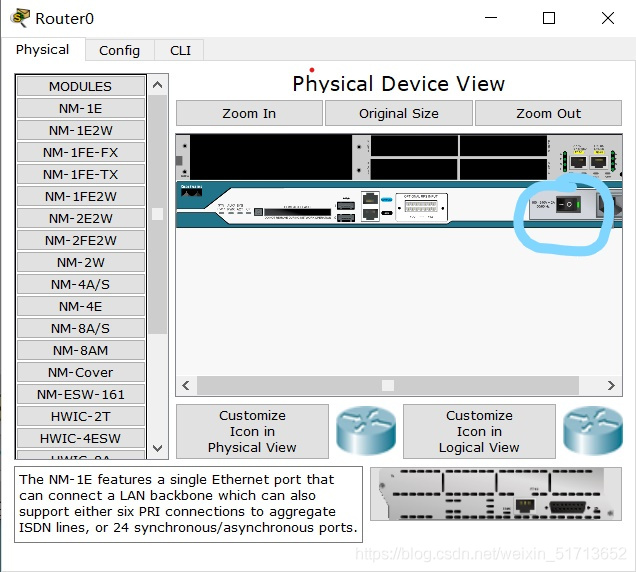636x572 pixels.
Task: Click the top-left HWIC slot
Action: tap(414, 146)
